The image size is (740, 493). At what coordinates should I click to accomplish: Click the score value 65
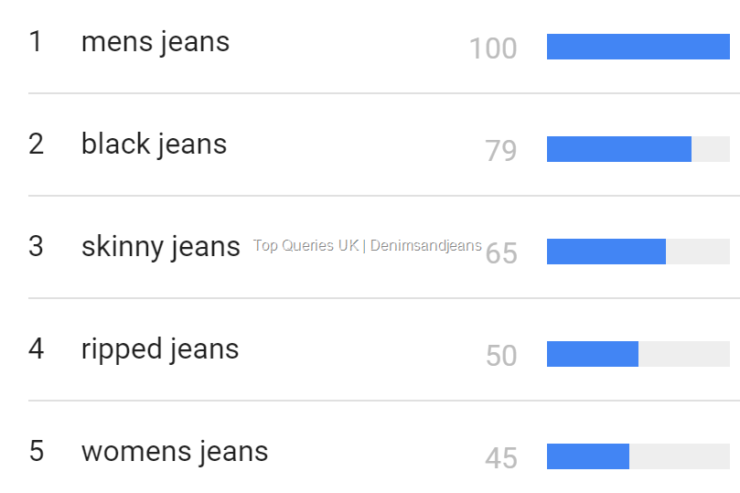click(x=501, y=254)
